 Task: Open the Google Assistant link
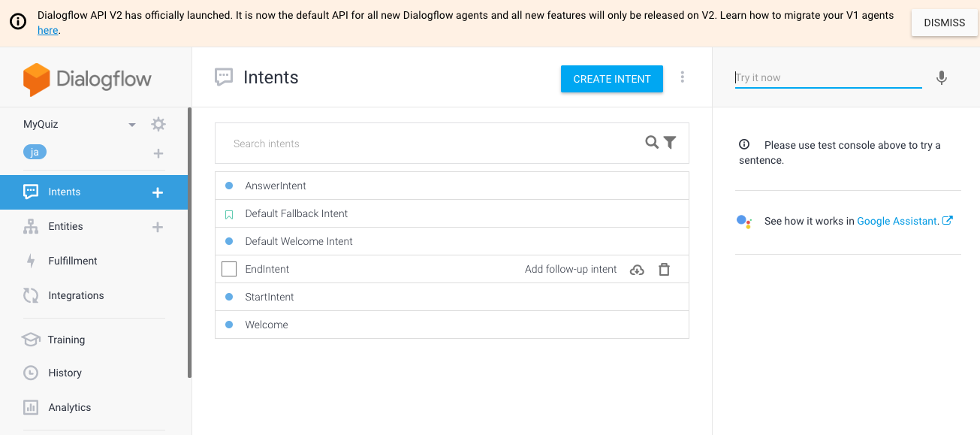[x=899, y=220]
